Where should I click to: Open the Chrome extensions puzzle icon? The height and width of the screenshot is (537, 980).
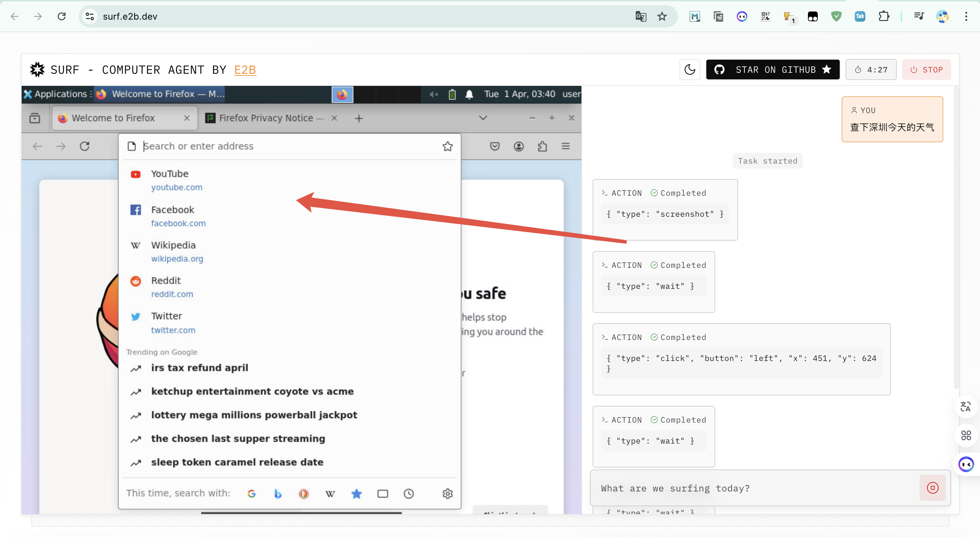point(883,16)
